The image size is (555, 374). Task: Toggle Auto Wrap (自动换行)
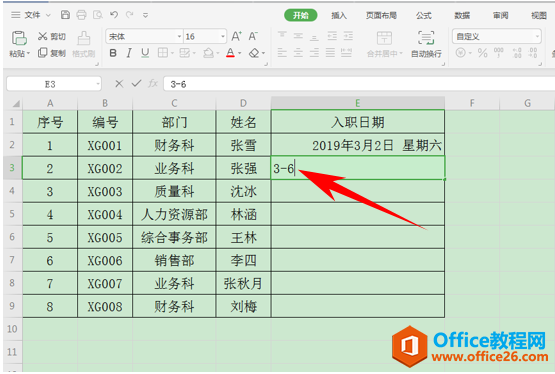click(x=426, y=44)
